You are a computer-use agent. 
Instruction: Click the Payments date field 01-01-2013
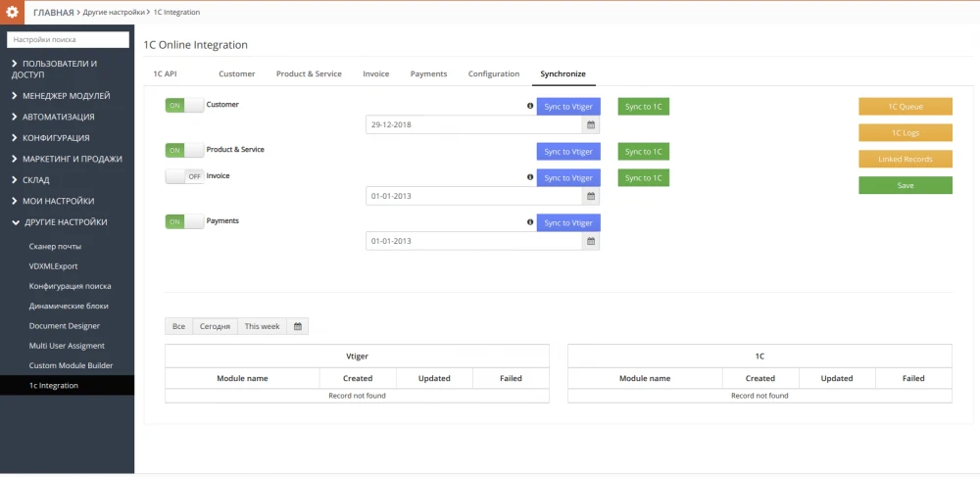(474, 241)
